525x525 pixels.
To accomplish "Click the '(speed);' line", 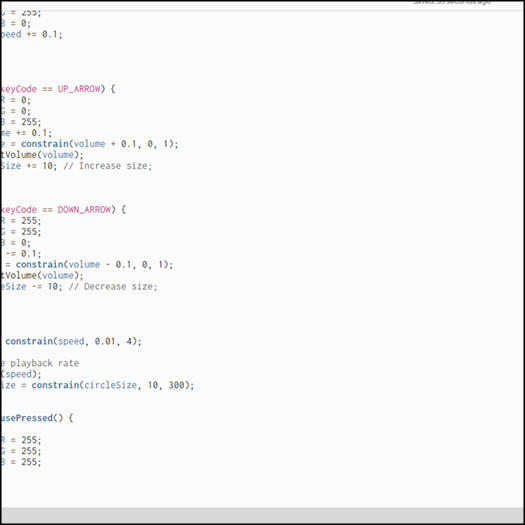I will (21, 374).
